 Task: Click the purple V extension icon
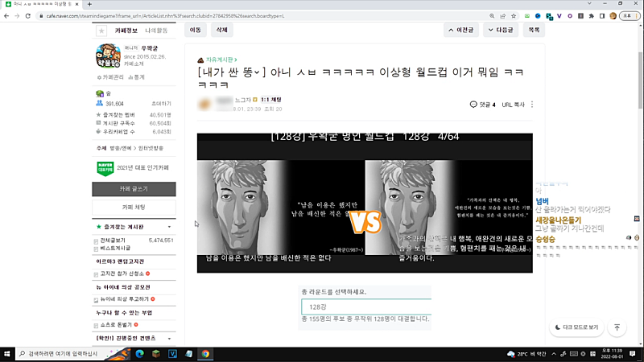(559, 16)
